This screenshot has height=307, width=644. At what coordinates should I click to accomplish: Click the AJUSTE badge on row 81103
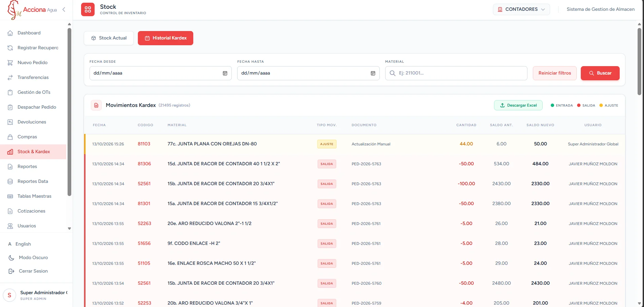tap(327, 144)
